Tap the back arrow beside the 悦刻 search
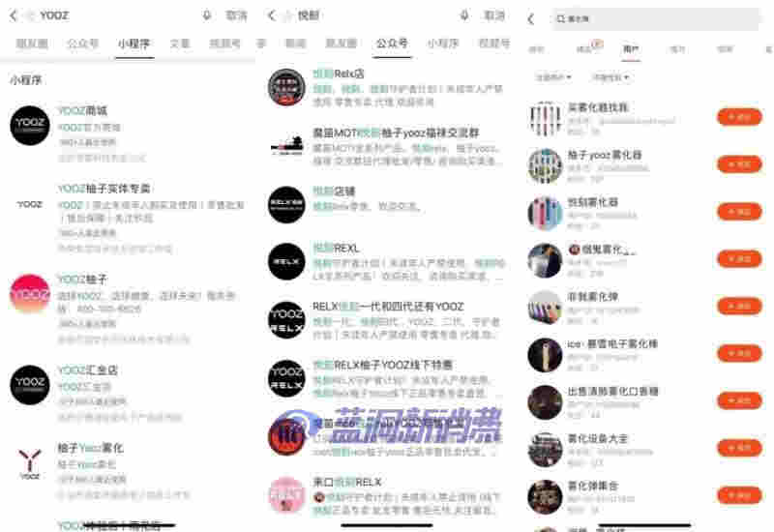 272,15
